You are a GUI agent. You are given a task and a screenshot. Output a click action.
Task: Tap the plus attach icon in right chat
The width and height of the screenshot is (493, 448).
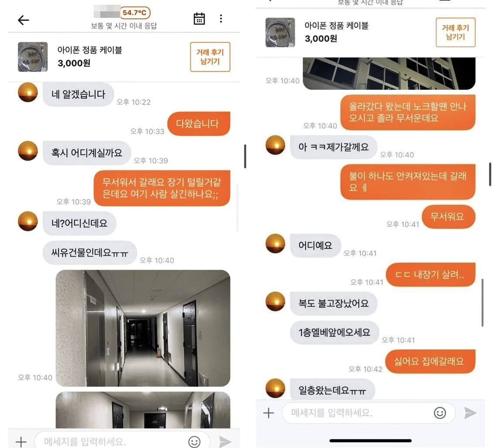[x=269, y=413]
